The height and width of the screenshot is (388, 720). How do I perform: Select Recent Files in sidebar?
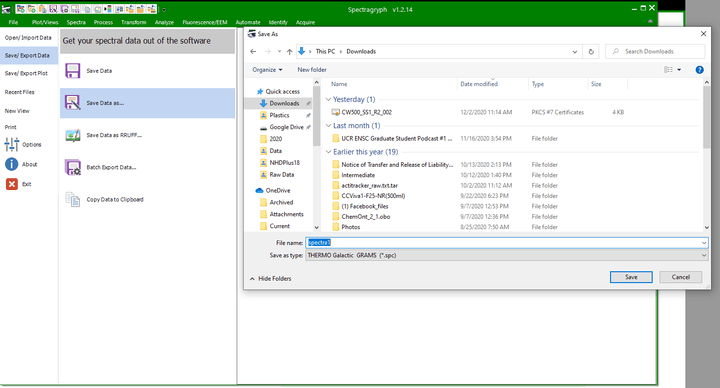point(20,92)
